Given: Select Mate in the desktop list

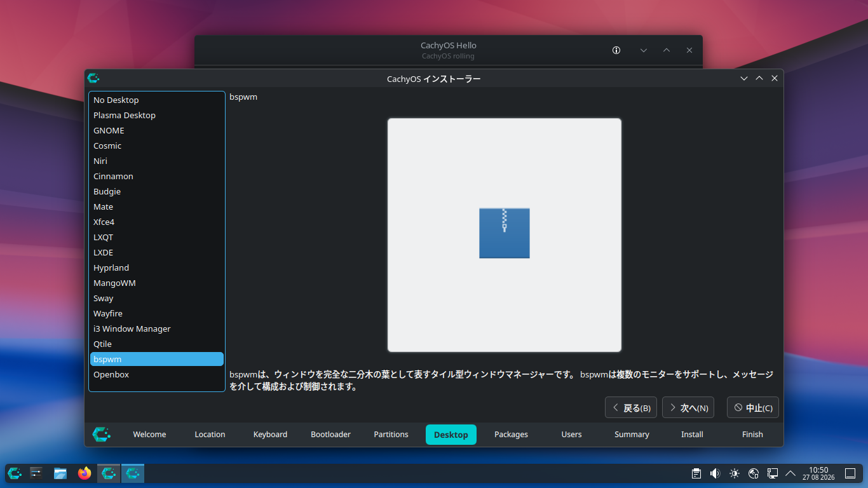Looking at the screenshot, I should [157, 207].
